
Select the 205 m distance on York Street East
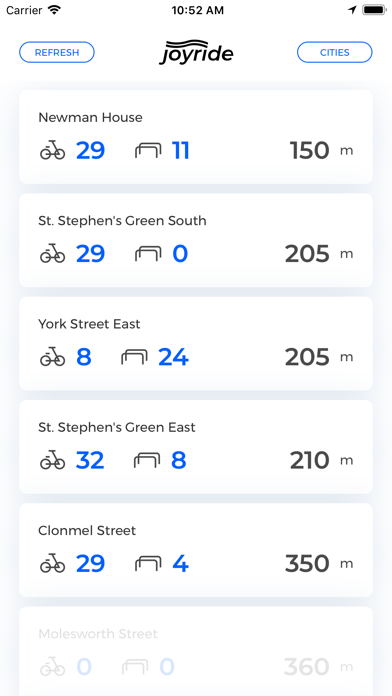(319, 357)
